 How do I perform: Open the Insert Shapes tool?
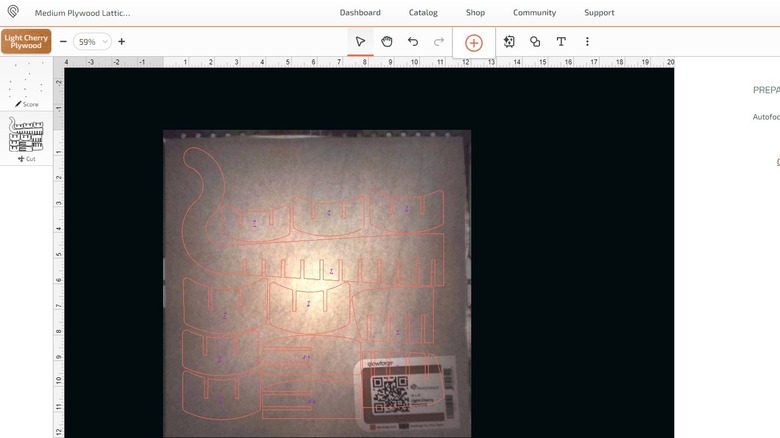point(535,42)
